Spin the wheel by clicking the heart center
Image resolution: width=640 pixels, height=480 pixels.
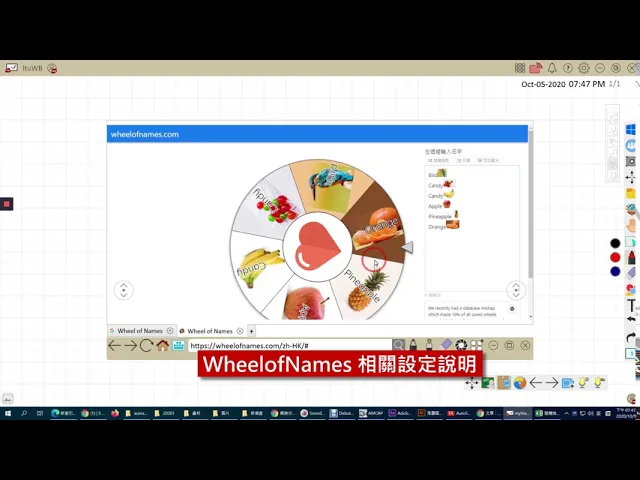coord(318,247)
